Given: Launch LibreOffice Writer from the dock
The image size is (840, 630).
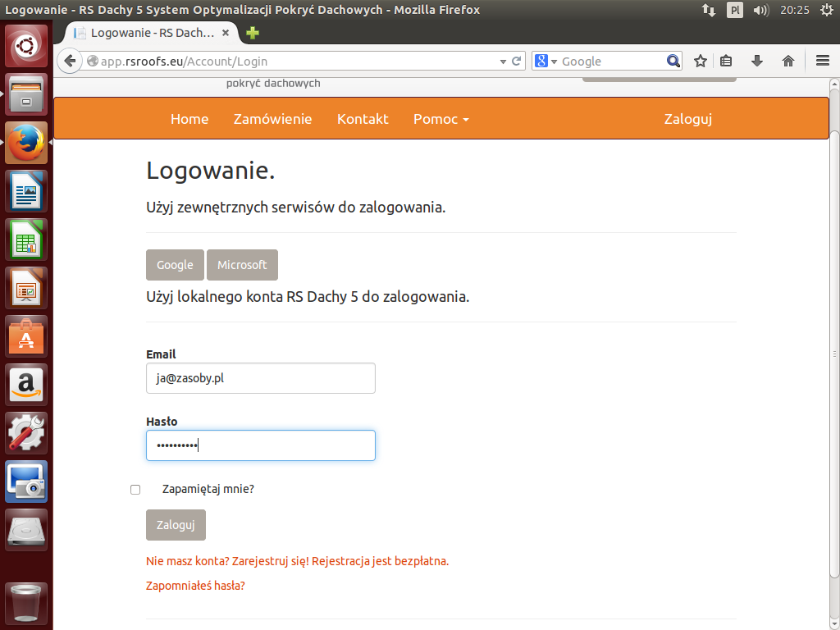Looking at the screenshot, I should (27, 191).
